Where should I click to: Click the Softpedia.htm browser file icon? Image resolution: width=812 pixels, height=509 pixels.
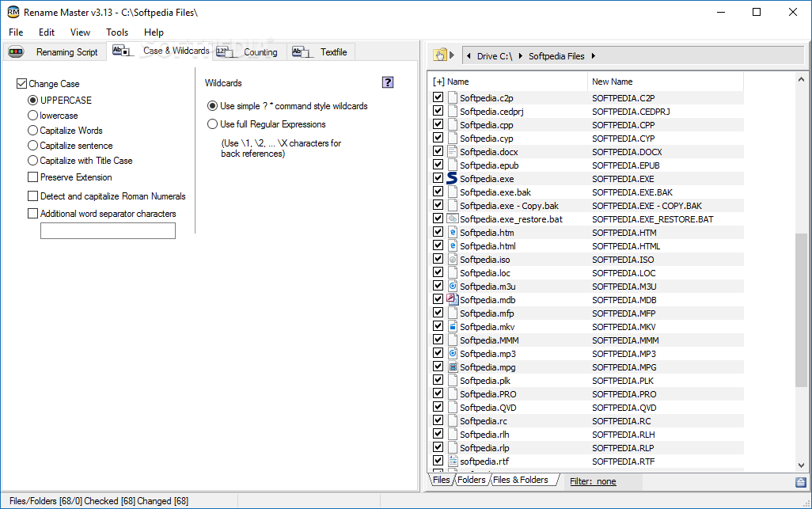point(453,232)
